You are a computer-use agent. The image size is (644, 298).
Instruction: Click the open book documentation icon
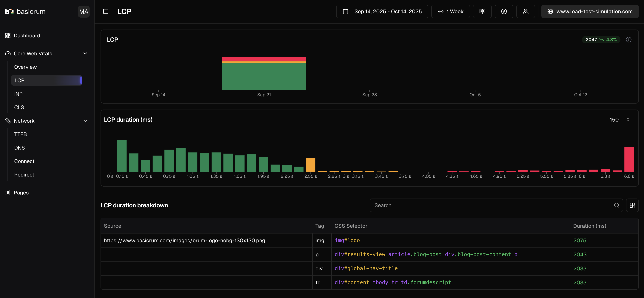click(482, 12)
